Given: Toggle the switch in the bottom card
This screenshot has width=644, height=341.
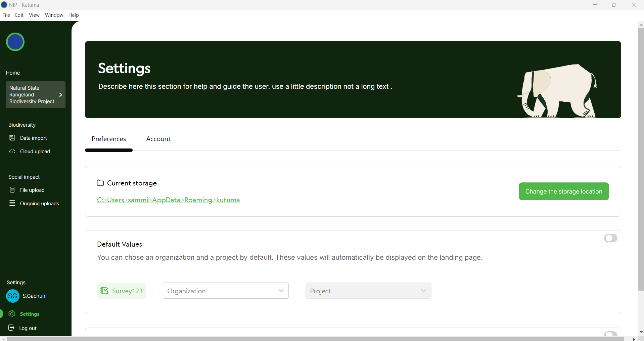Looking at the screenshot, I should coord(610,334).
